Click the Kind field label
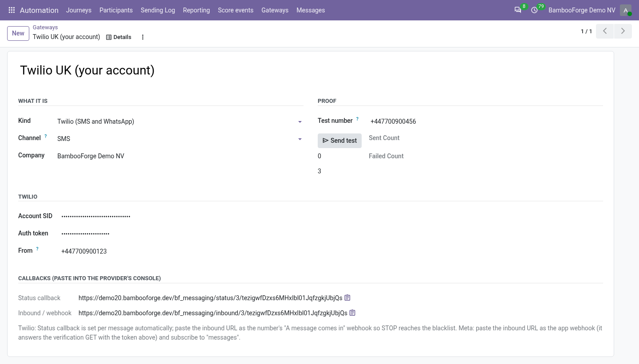 click(x=24, y=121)
